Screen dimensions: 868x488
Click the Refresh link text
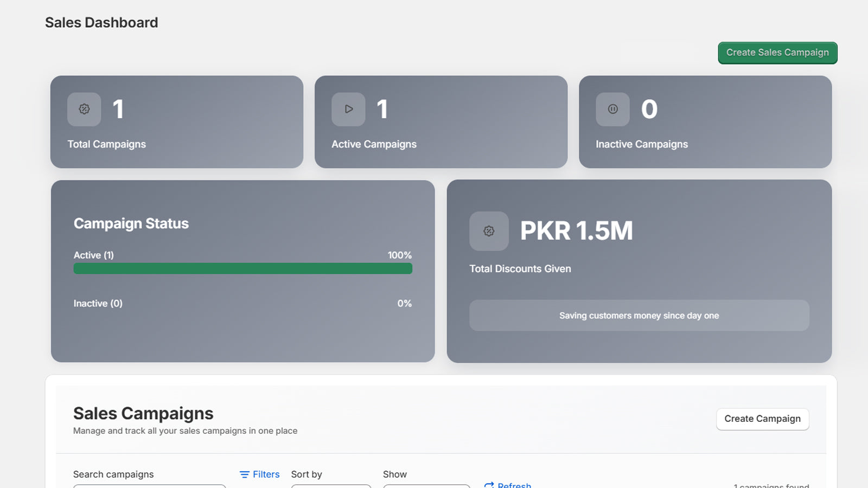(x=514, y=485)
